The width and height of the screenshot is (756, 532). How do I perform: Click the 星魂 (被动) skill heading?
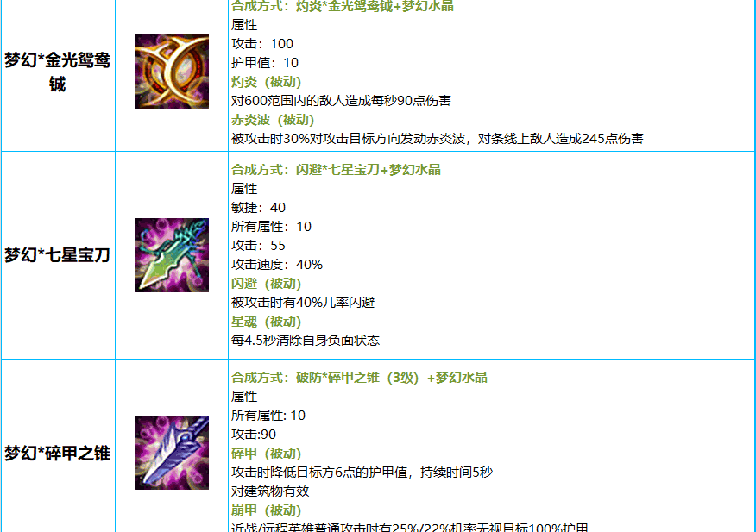(x=266, y=322)
